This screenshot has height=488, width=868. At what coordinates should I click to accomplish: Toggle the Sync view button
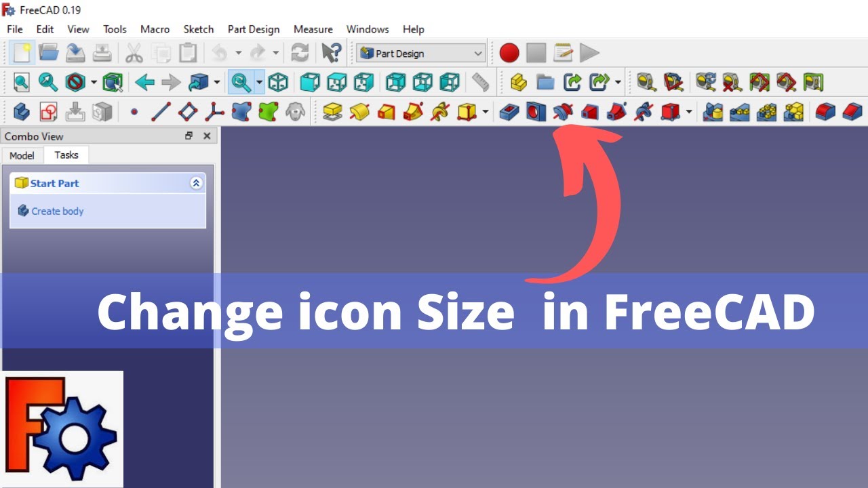pyautogui.click(x=240, y=83)
